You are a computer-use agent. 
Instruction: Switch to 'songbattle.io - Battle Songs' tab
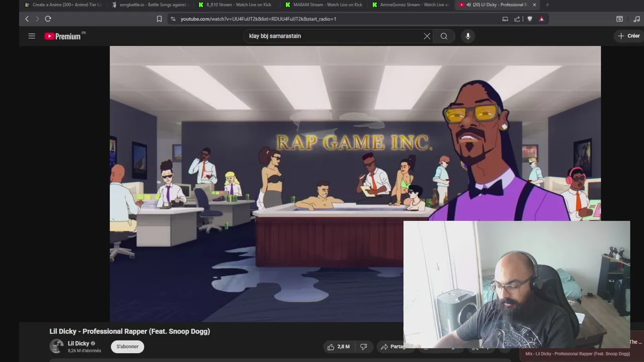tap(150, 5)
